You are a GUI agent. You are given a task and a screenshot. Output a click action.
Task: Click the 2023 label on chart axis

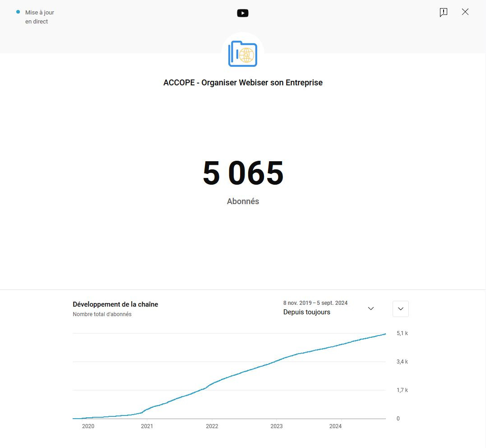277,426
